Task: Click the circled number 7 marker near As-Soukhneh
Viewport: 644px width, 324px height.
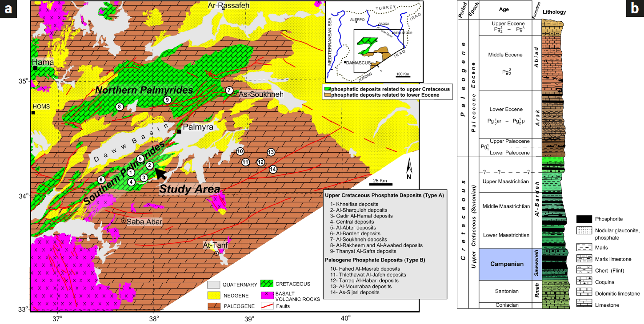Action: tap(229, 91)
